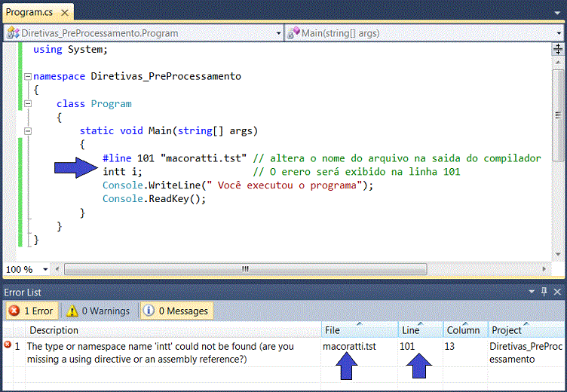Collapse the namespace Diretivas_PreProcessamento block
This screenshot has height=392, width=567.
click(x=28, y=76)
